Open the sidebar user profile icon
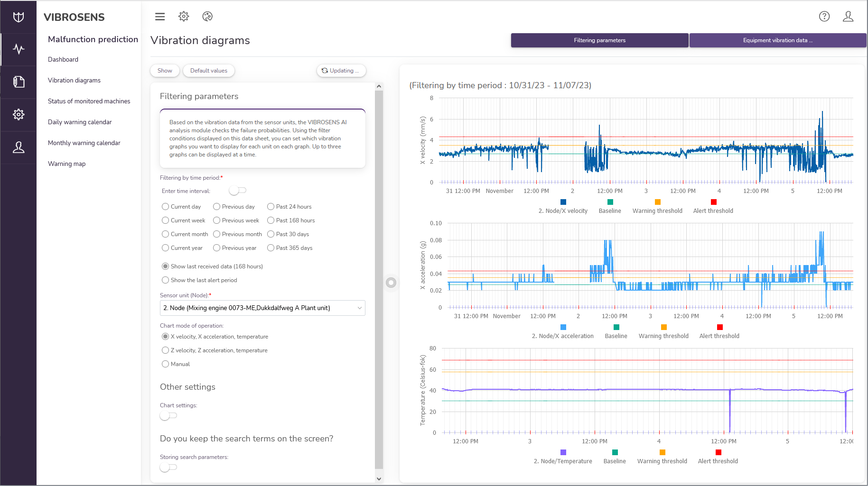Screen dimensions: 868x486 19,147
